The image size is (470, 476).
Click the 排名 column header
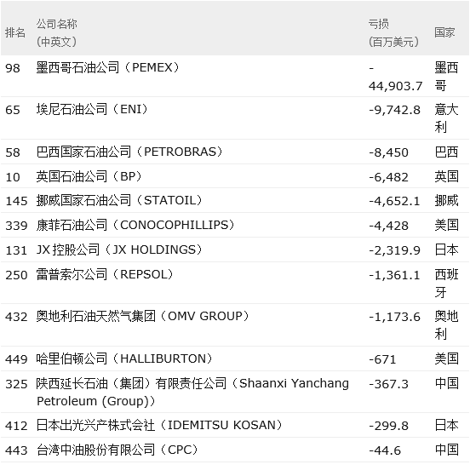point(14,32)
